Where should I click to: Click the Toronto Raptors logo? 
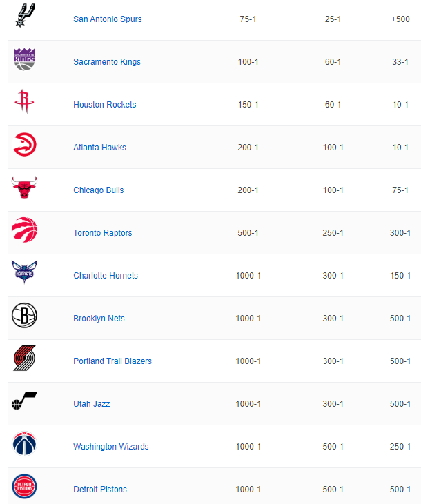24,230
